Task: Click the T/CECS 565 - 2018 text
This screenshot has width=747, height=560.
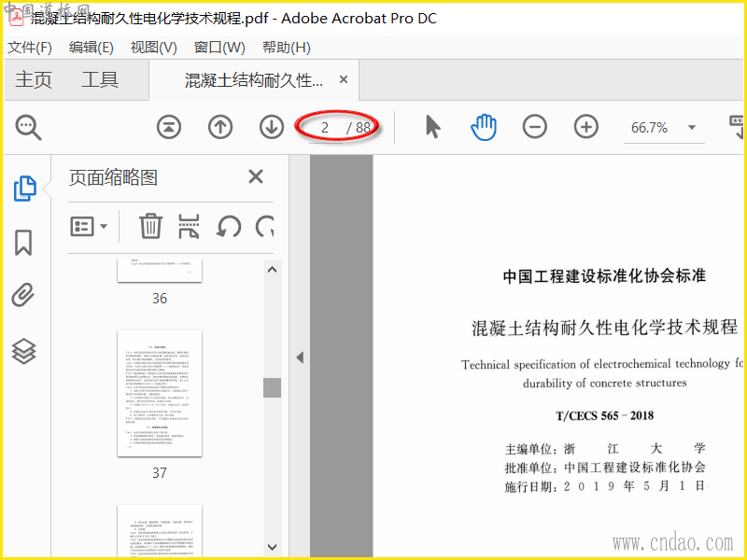Action: click(604, 415)
